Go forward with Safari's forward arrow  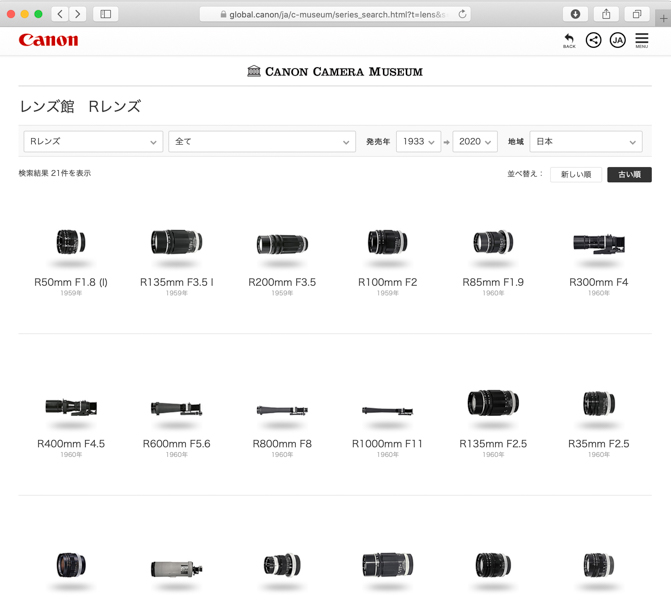pos(77,14)
